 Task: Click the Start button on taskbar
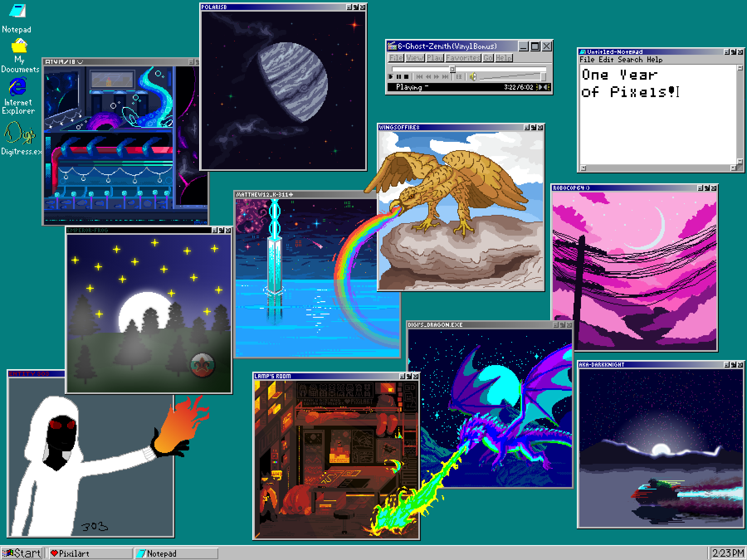tap(22, 553)
